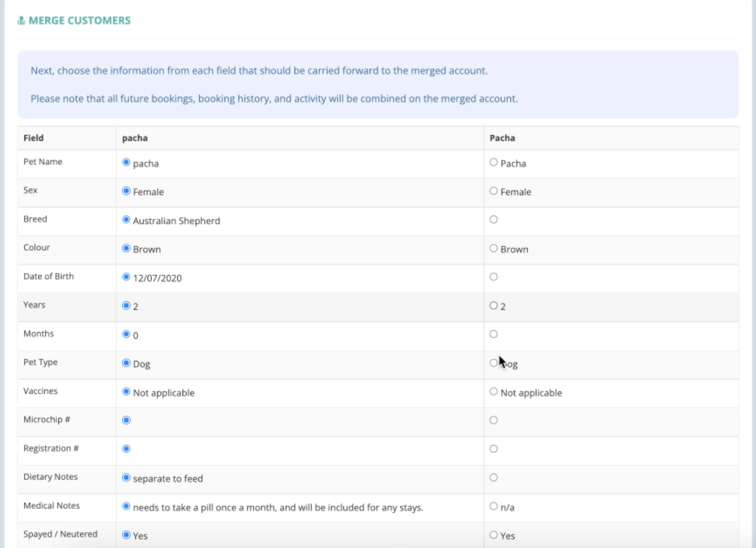Select empty Date of Birth radio in Pacha column
756x548 pixels.
(493, 277)
